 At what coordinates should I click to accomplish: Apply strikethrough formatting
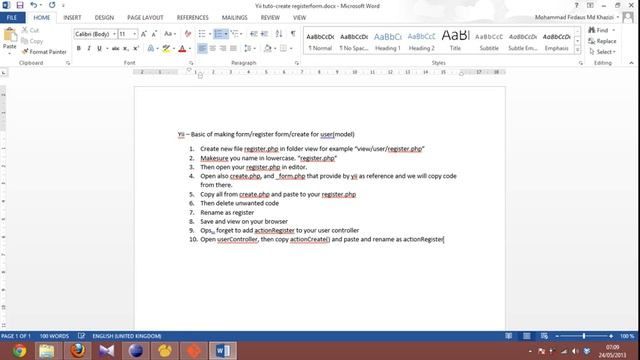pyautogui.click(x=116, y=49)
